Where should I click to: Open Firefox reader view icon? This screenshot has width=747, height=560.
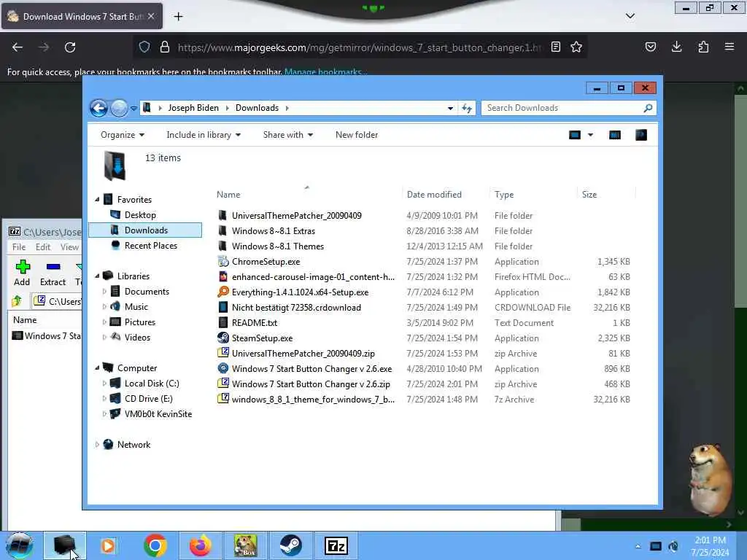coord(555,47)
